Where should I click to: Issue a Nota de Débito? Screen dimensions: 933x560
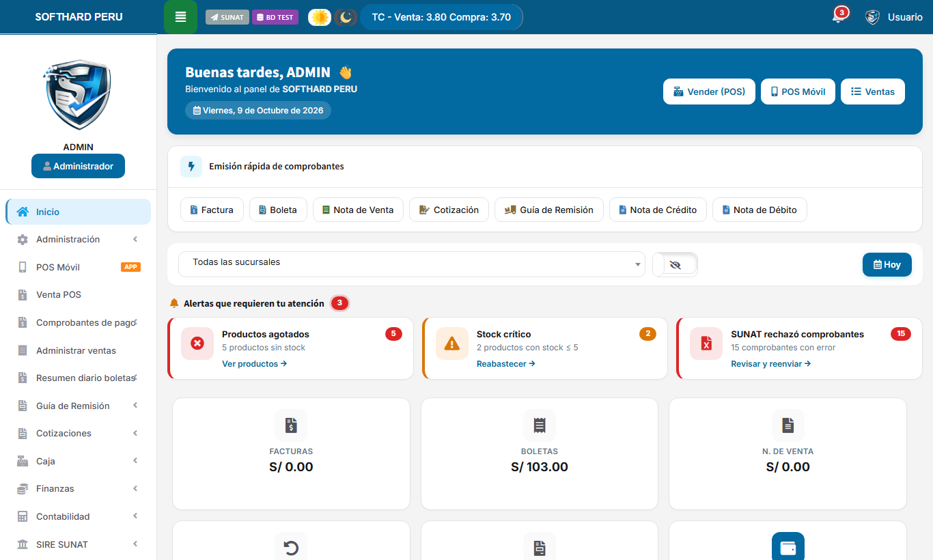point(760,210)
